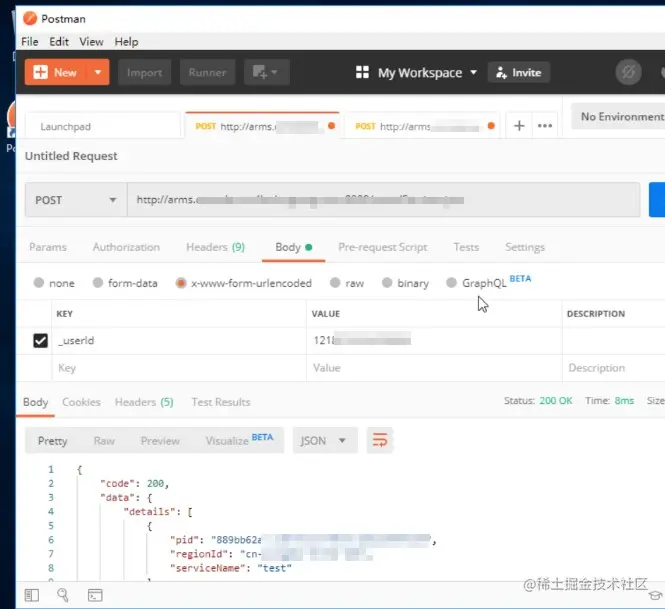This screenshot has height=609, width=665.
Task: Click the empty Description input cell
Action: click(x=613, y=368)
